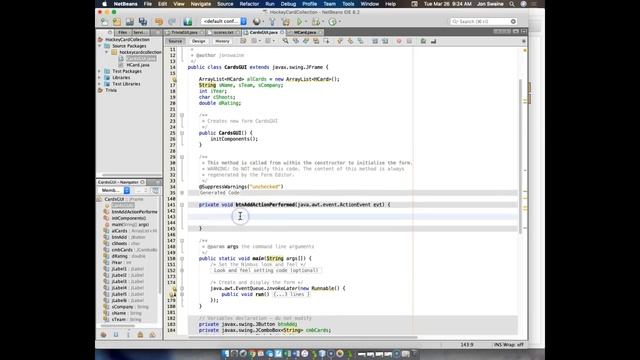This screenshot has height=360, width=640.
Task: Select sCompany field in Navigator
Action: coord(130,307)
